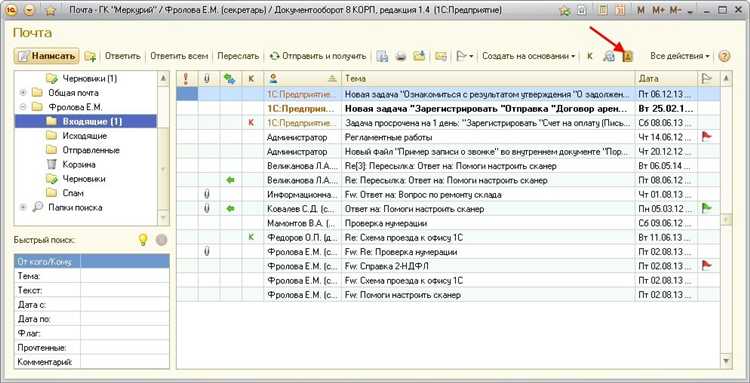Click the move to folder icon
Image resolution: width=750 pixels, height=383 pixels.
pos(419,56)
